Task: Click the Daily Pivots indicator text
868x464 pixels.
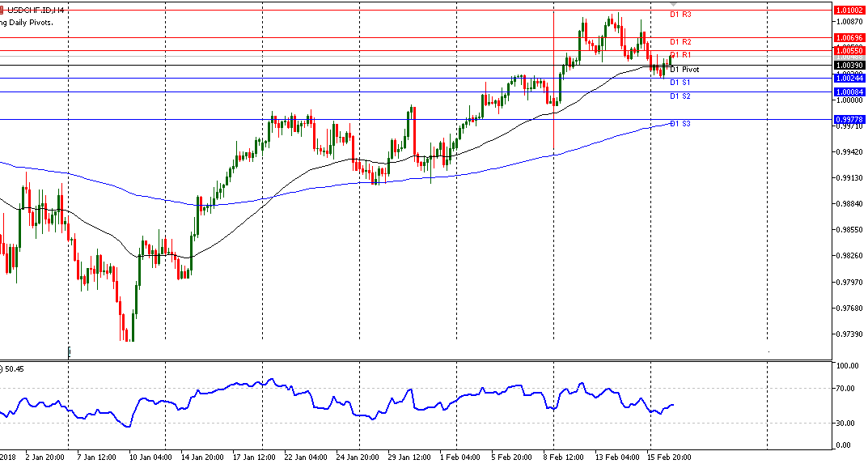Action: pos(28,23)
